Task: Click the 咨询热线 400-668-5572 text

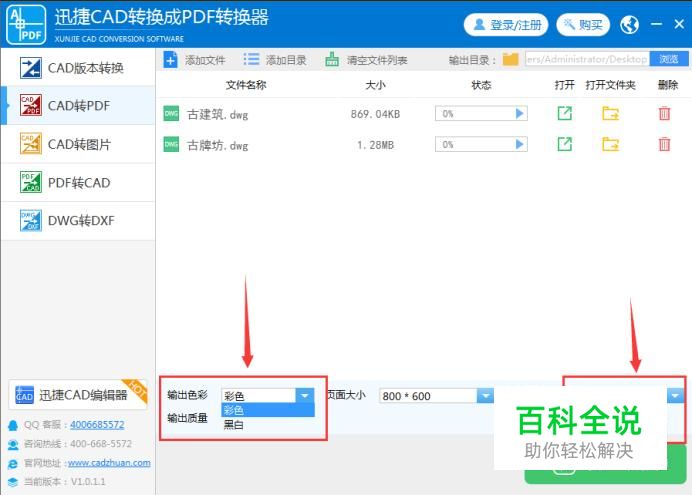Action: 78,444
